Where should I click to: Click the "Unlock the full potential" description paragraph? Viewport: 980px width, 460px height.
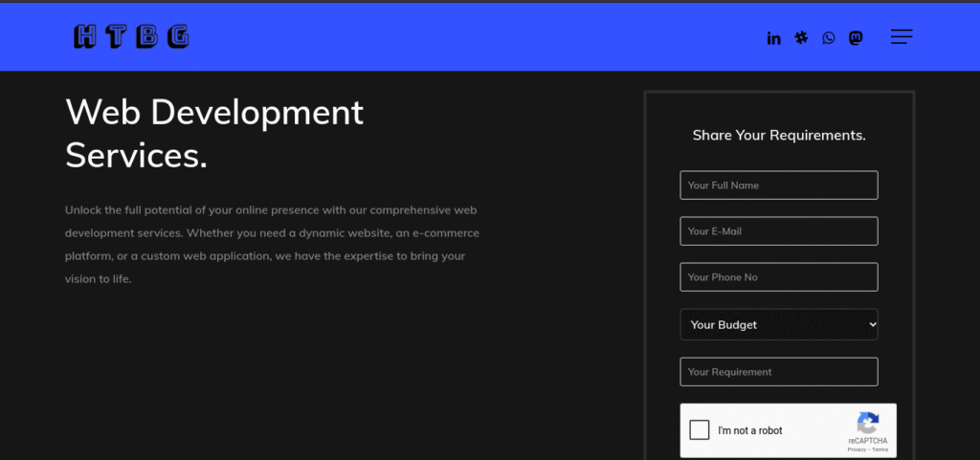click(272, 244)
